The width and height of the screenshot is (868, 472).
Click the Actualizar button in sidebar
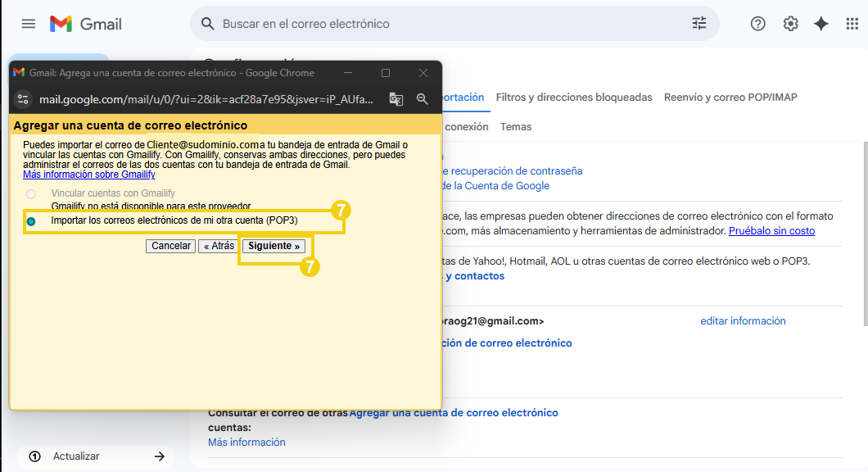click(x=96, y=456)
